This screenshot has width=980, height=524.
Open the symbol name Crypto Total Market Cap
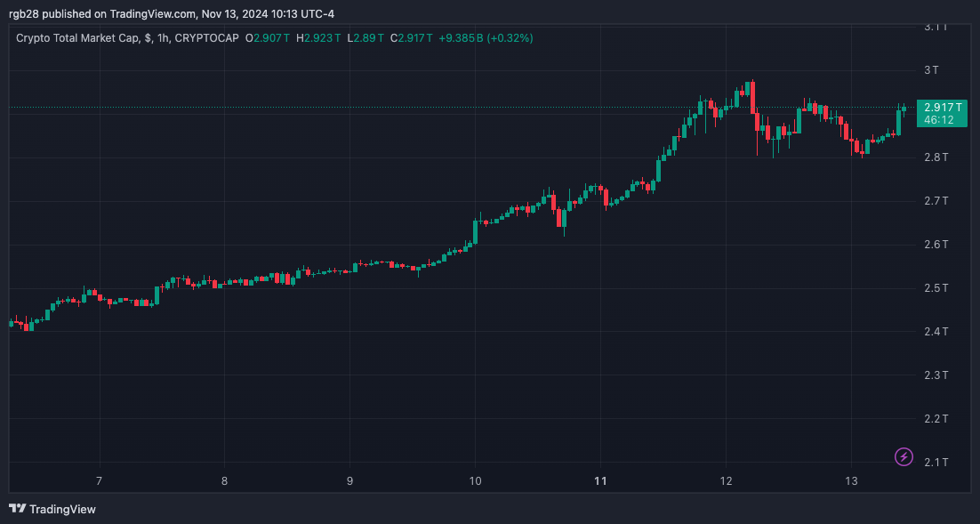tap(76, 38)
